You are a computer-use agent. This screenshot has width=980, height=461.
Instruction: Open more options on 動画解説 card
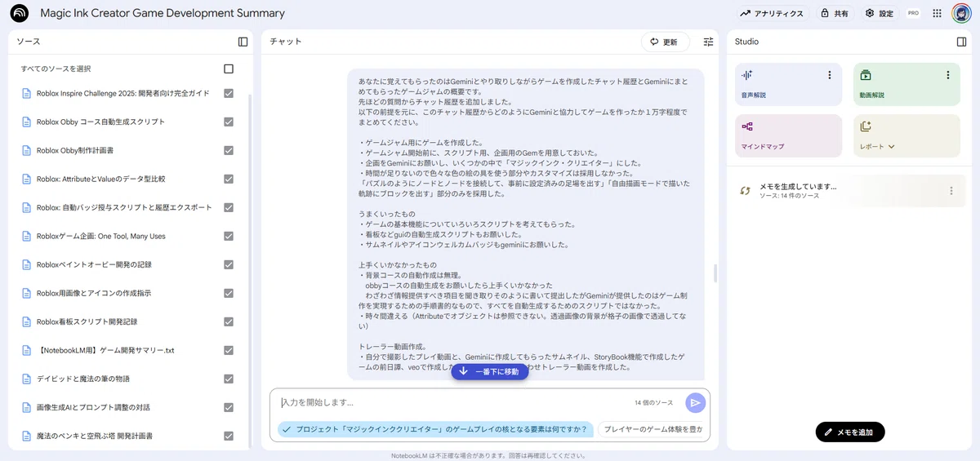tap(948, 75)
